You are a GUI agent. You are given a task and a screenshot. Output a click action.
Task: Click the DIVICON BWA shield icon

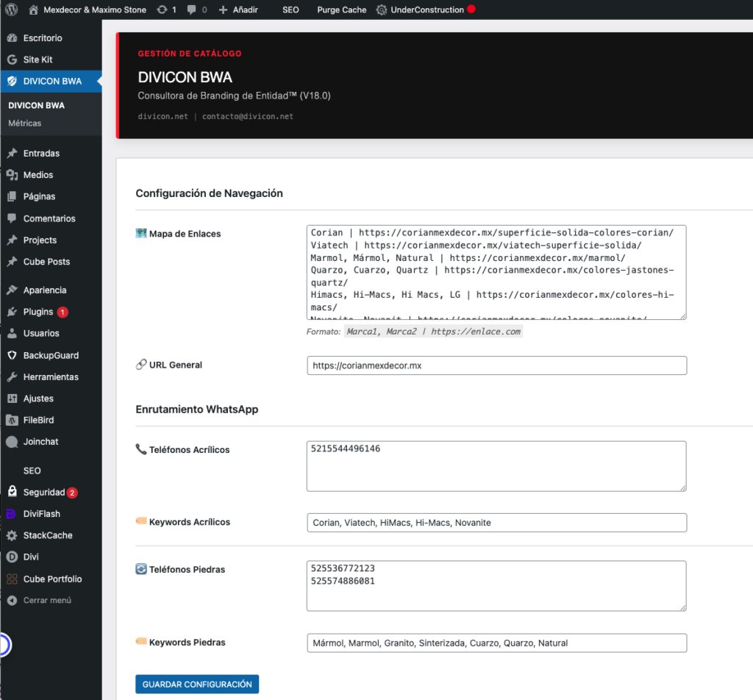[x=12, y=81]
